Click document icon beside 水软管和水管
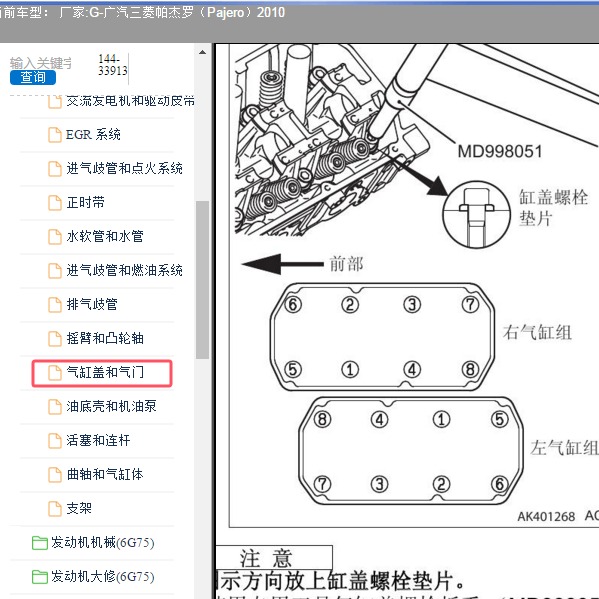The width and height of the screenshot is (599, 599). point(55,237)
